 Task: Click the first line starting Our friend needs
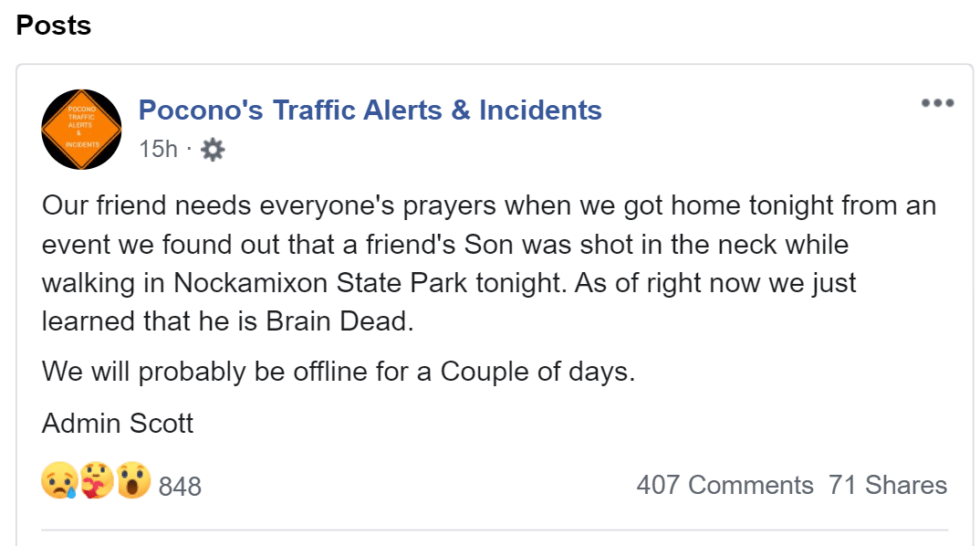(488, 205)
